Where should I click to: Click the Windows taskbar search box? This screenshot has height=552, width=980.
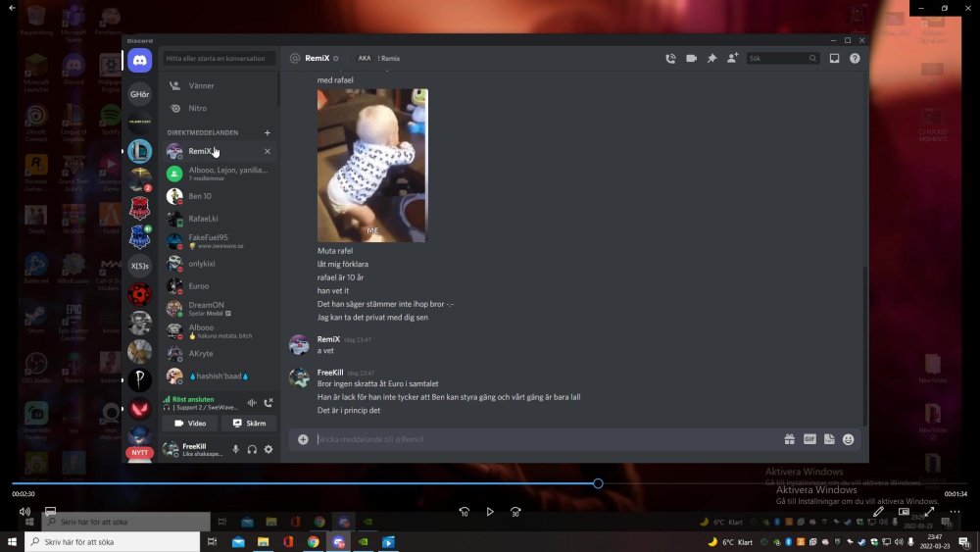click(x=113, y=542)
